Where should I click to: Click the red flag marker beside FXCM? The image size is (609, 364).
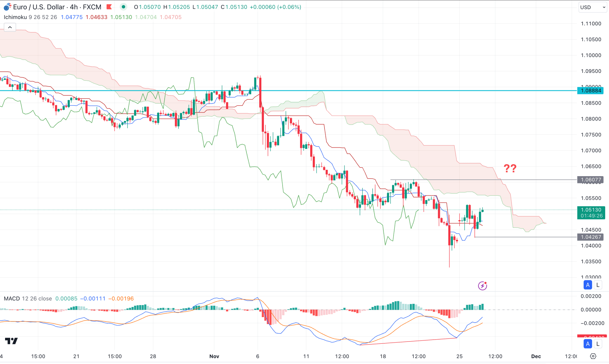coord(109,7)
